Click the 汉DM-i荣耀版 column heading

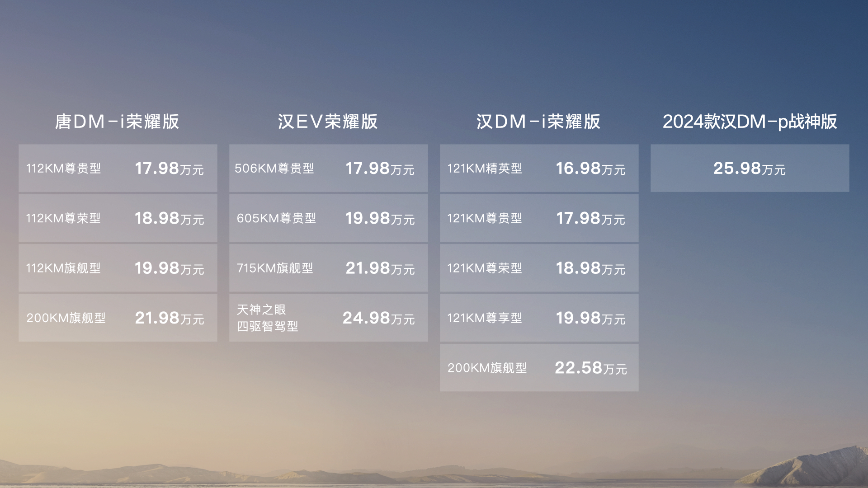click(538, 122)
